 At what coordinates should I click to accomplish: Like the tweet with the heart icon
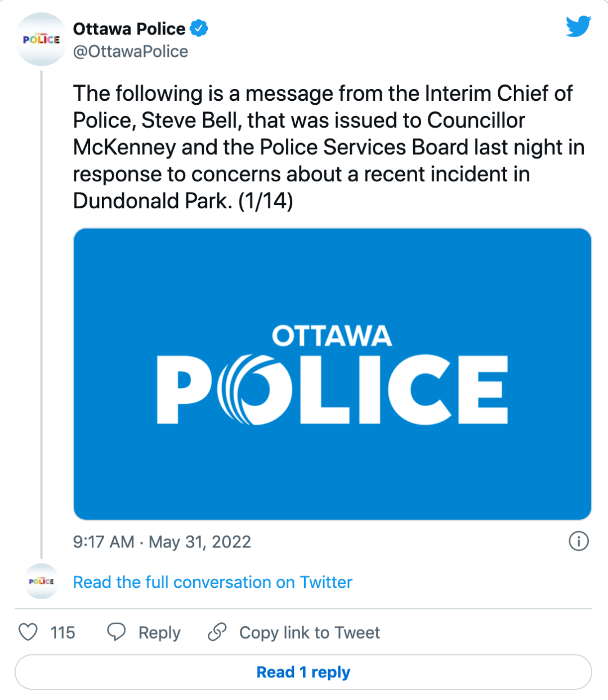28,632
